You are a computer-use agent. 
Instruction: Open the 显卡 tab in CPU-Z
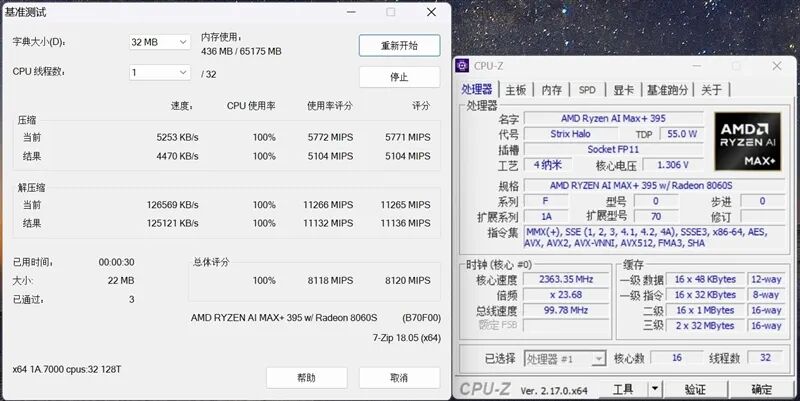coord(623,90)
